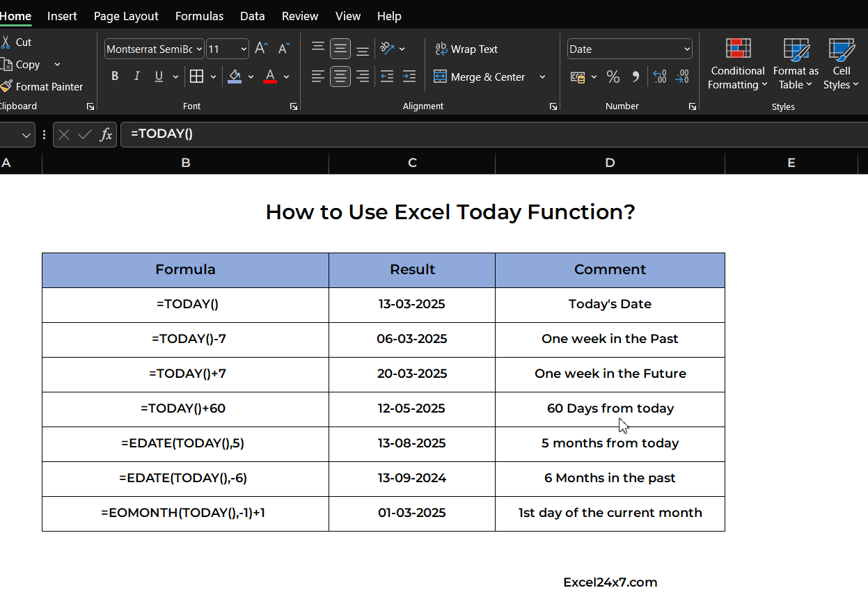
Task: Open Number format dialog launcher
Action: (692, 106)
